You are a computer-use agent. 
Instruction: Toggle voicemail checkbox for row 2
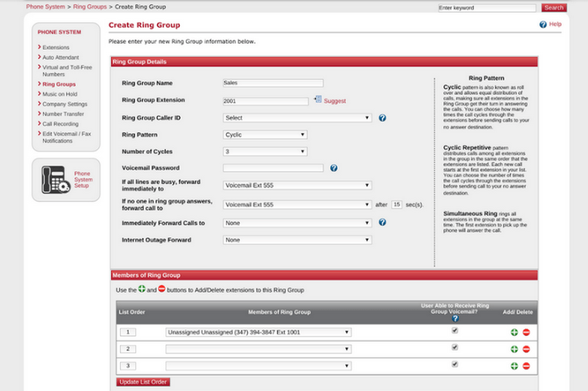[455, 347]
